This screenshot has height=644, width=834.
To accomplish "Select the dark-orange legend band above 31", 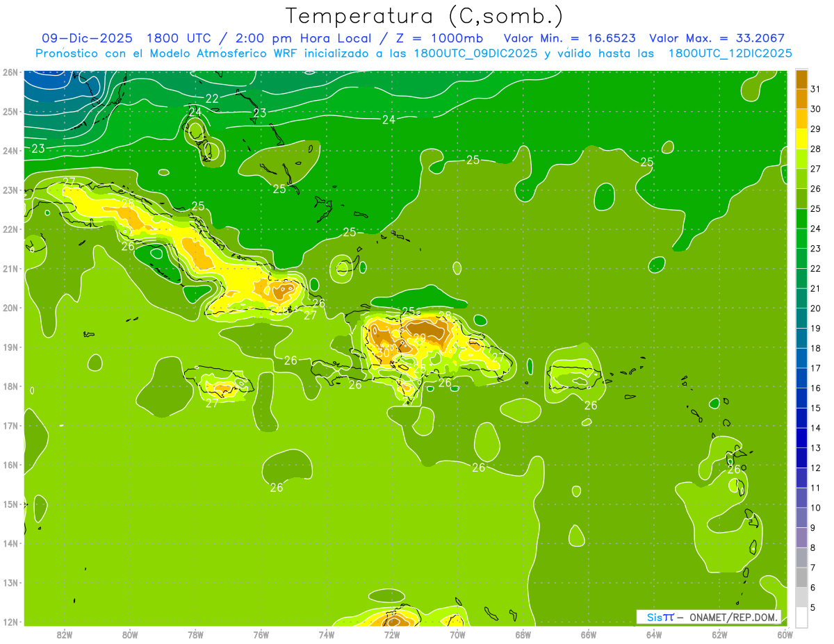I will pos(801,79).
